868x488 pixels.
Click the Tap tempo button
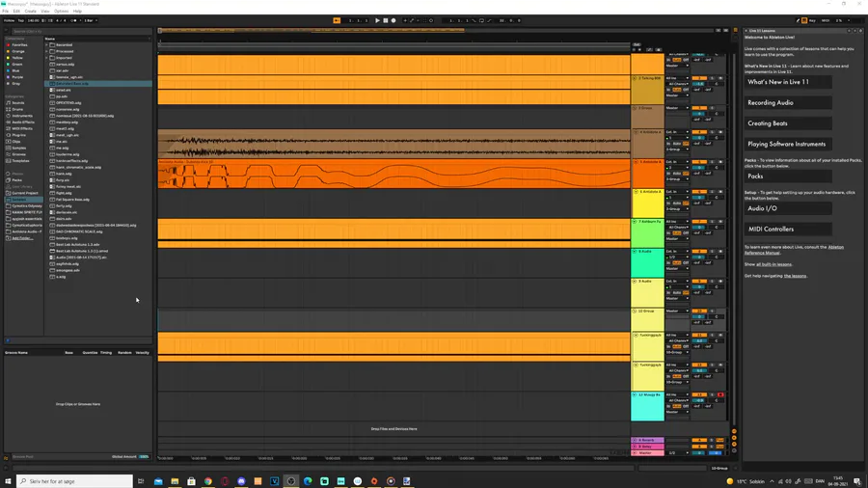pyautogui.click(x=20, y=20)
